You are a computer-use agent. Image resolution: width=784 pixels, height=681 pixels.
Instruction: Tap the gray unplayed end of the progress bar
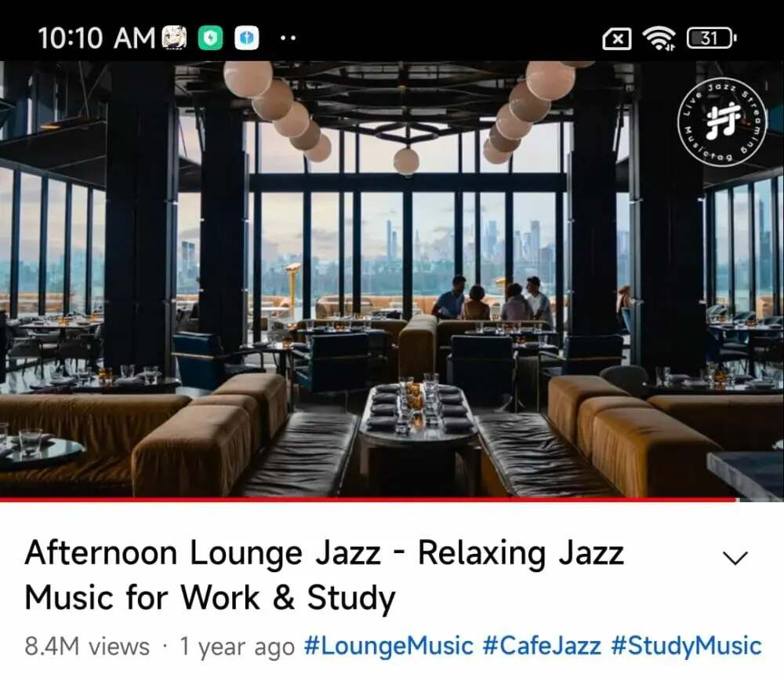760,499
